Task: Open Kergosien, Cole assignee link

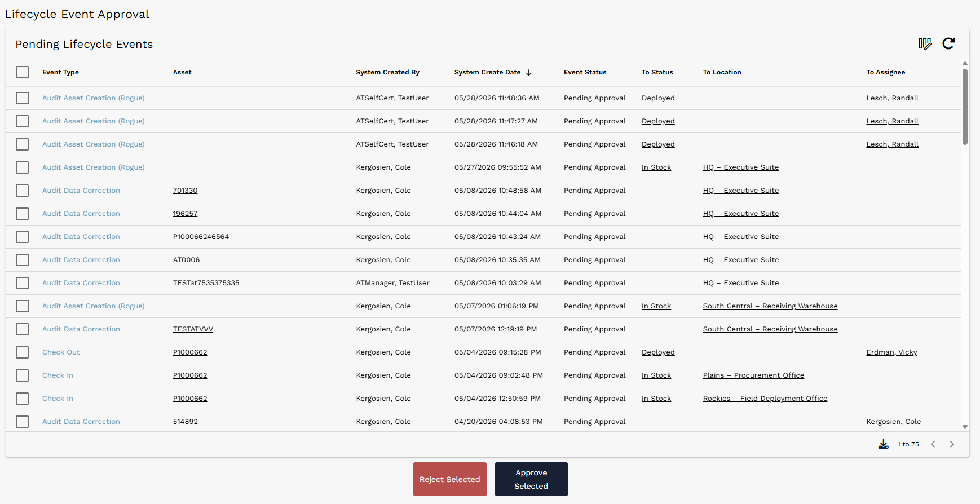Action: tap(893, 422)
